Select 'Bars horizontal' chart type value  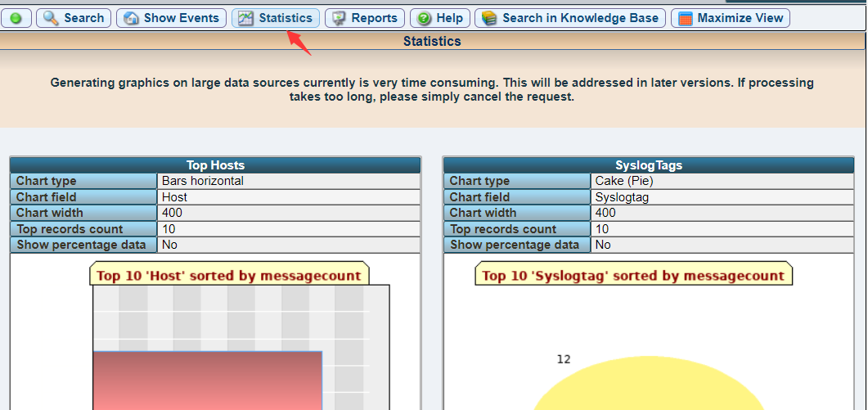click(x=203, y=181)
